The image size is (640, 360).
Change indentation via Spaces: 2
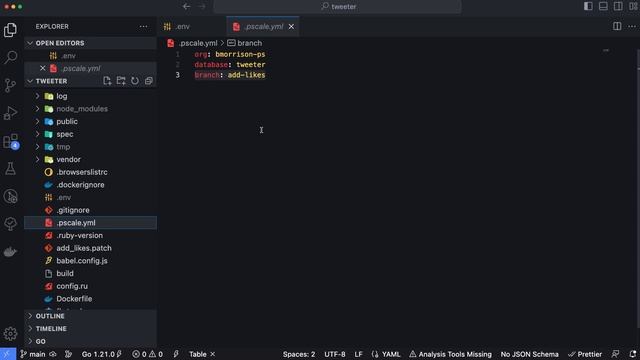299,354
